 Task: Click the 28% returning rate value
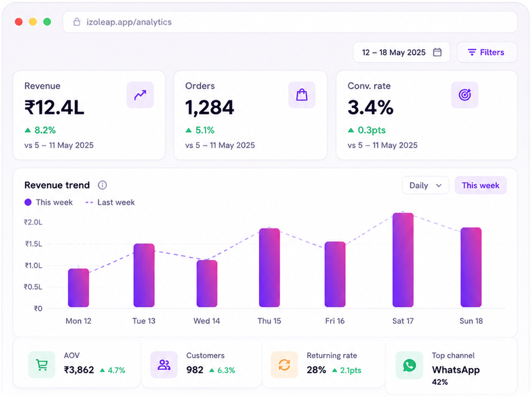316,370
